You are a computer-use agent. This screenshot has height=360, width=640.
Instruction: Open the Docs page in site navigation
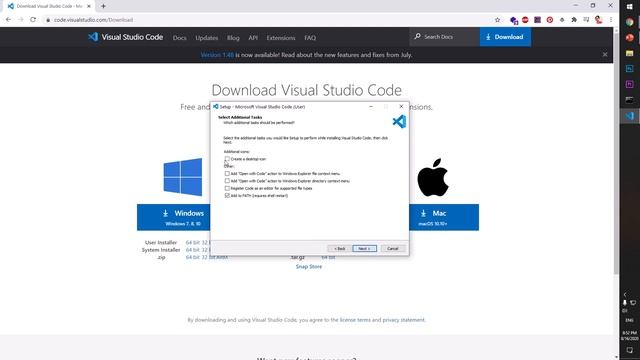(180, 38)
